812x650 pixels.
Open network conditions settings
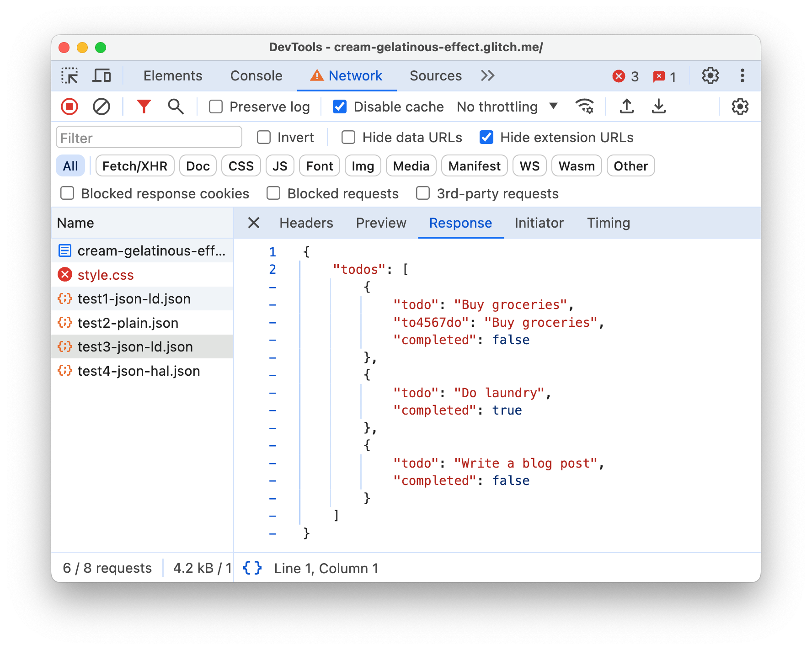click(585, 107)
